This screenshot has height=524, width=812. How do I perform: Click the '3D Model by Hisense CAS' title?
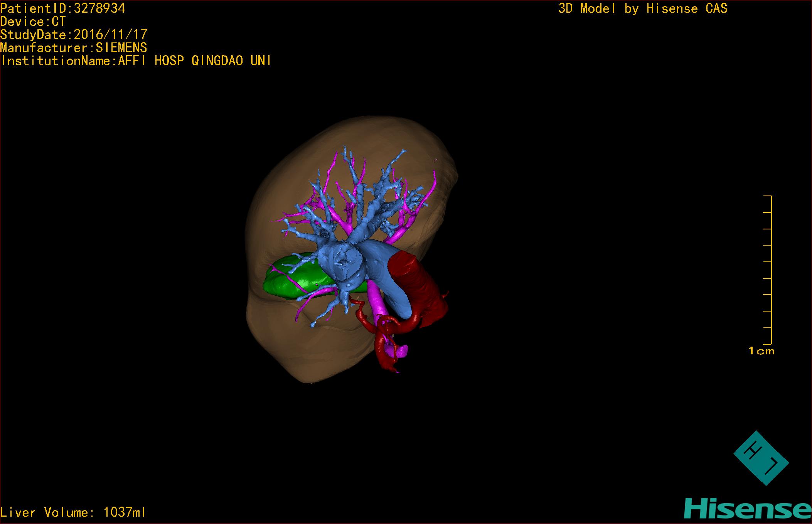643,8
